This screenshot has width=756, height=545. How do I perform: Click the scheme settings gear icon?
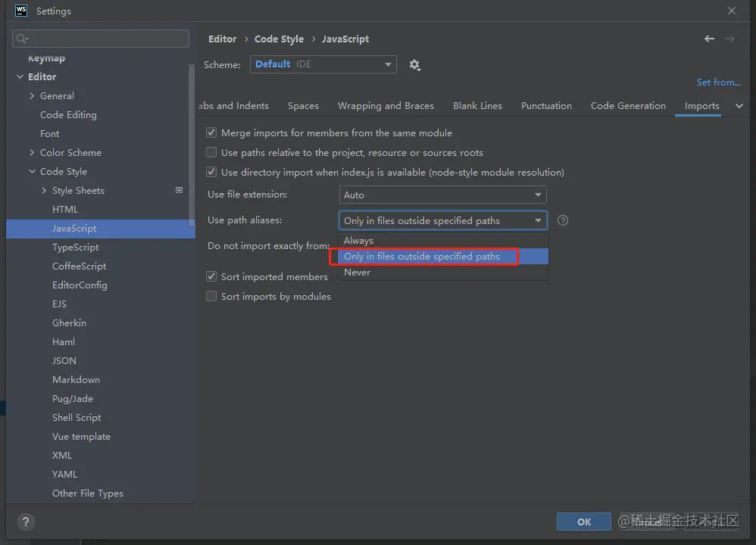coord(414,65)
